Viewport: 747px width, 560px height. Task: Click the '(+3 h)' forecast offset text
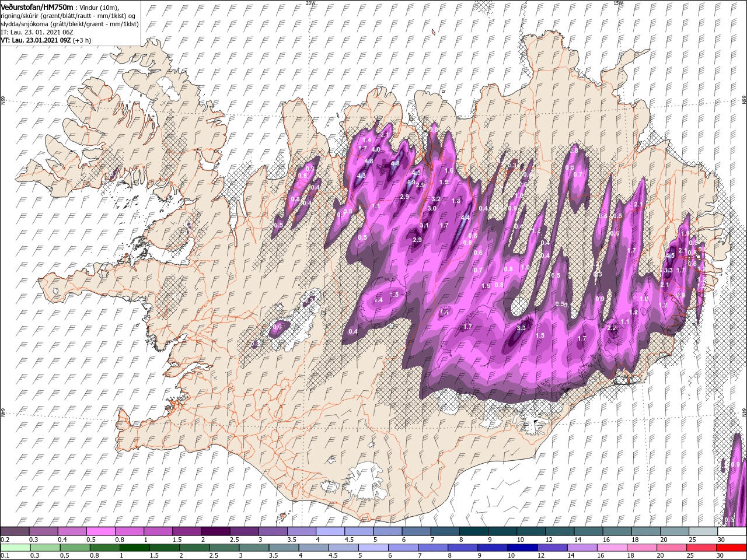pos(83,41)
